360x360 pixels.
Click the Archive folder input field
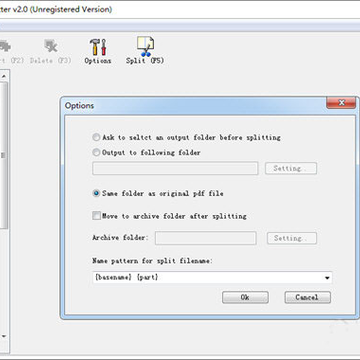(206, 238)
